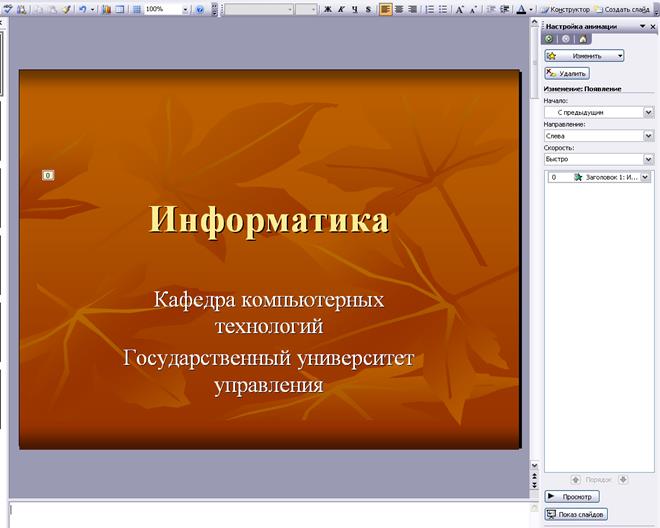Click the Find icon in standard toolbar
Viewport: 660px width, 528px height.
tap(21, 9)
